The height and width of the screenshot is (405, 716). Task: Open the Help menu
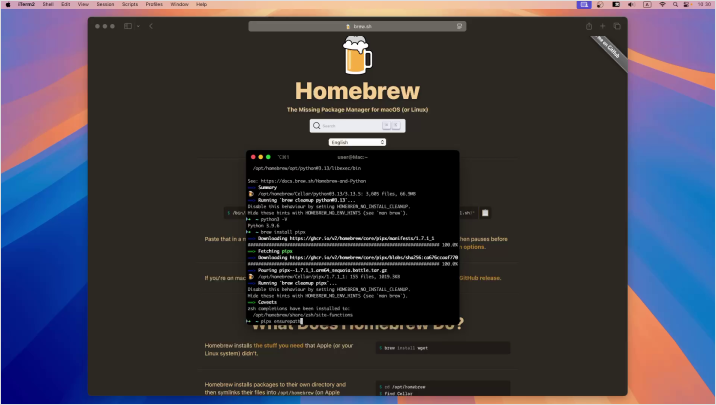[201, 4]
